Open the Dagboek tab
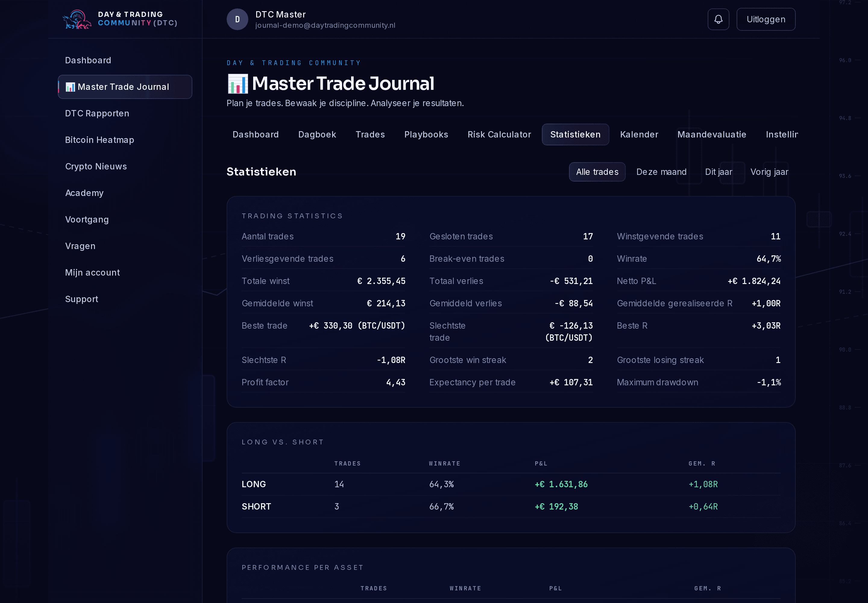868x603 pixels. (x=317, y=134)
